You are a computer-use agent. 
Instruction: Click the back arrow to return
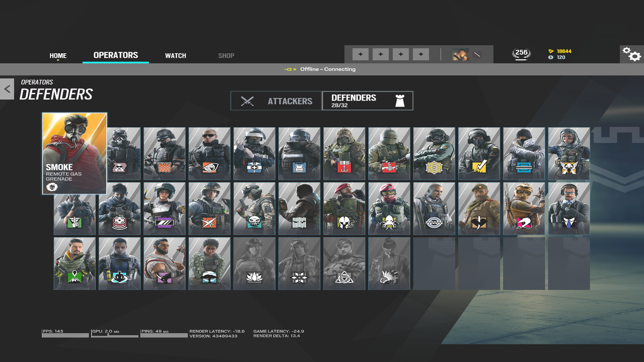7,88
